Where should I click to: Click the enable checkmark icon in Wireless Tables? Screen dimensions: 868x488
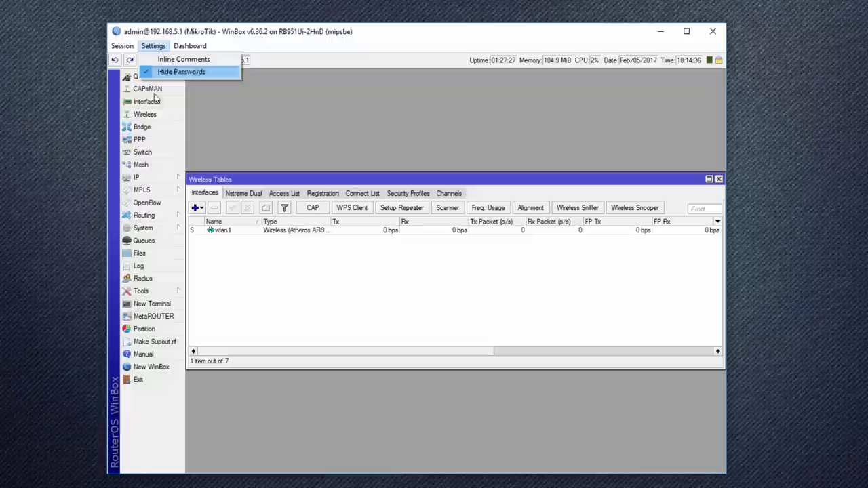233,208
